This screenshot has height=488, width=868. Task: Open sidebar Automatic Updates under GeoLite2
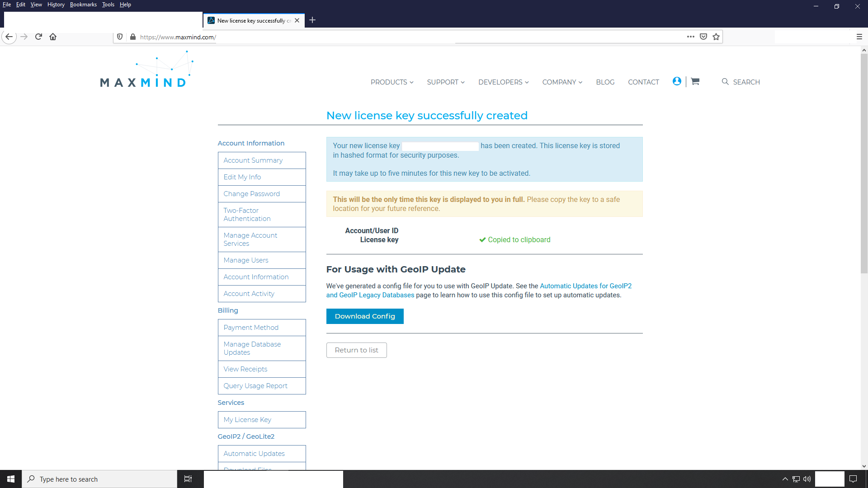point(262,454)
